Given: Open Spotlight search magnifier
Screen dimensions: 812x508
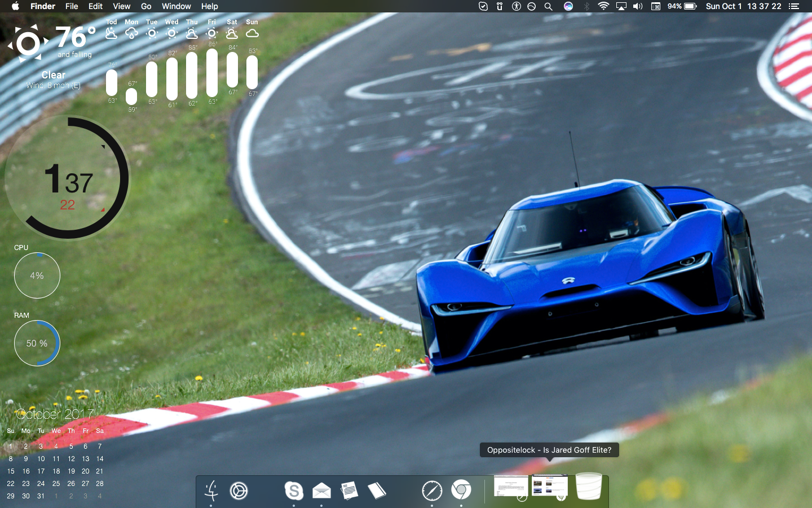Looking at the screenshot, I should click(x=548, y=6).
